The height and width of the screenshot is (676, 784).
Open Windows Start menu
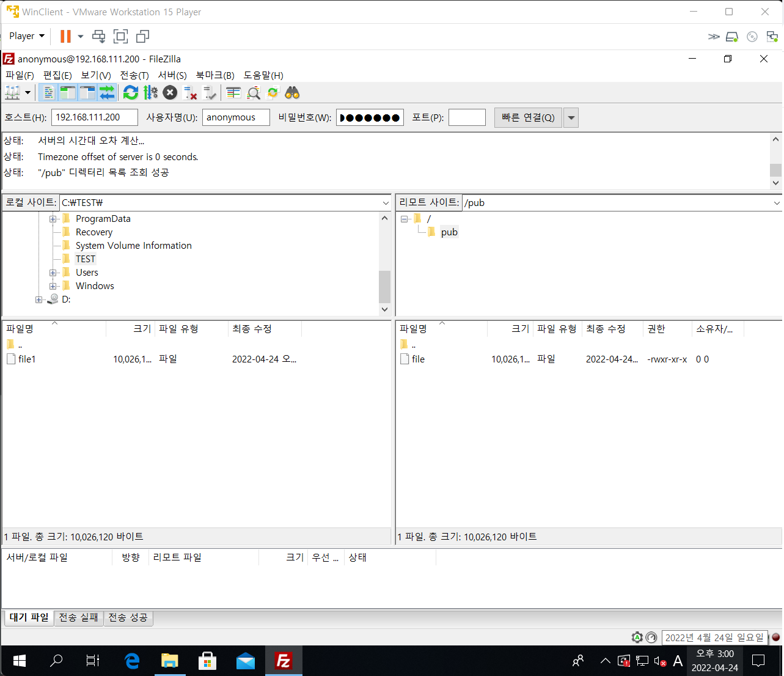(x=20, y=661)
